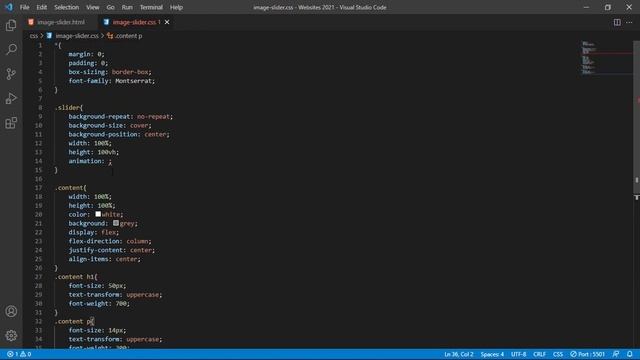Open the Extensions view

[11, 123]
